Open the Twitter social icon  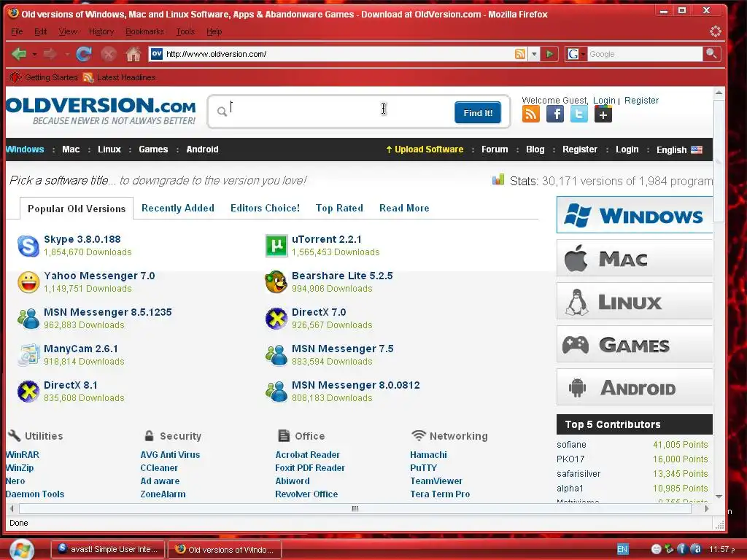point(578,114)
